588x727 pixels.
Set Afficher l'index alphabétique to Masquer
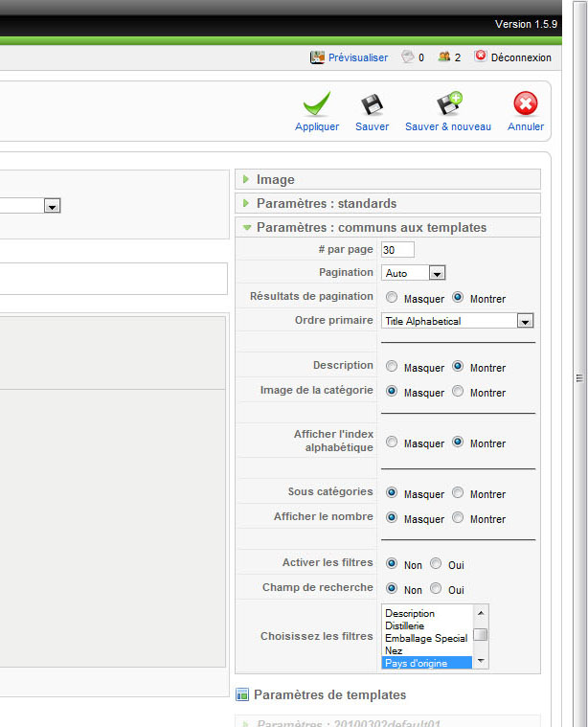pyautogui.click(x=392, y=442)
